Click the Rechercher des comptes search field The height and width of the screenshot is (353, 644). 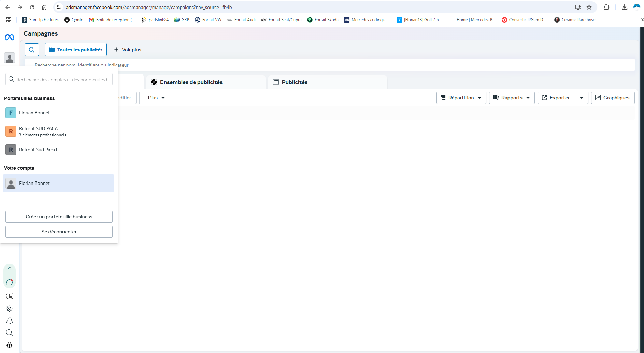click(59, 79)
